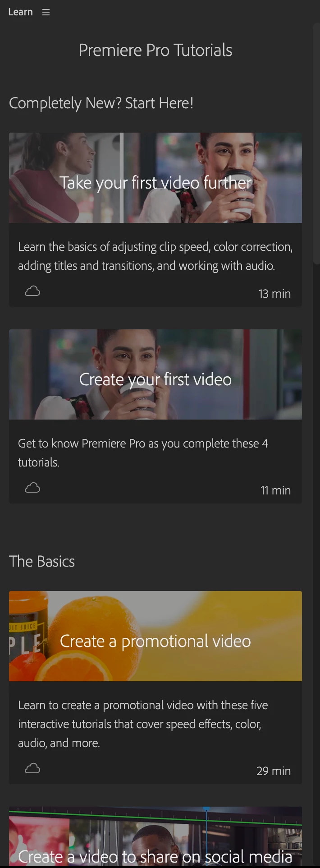
Task: Click the 11 min duration label
Action: (x=275, y=490)
